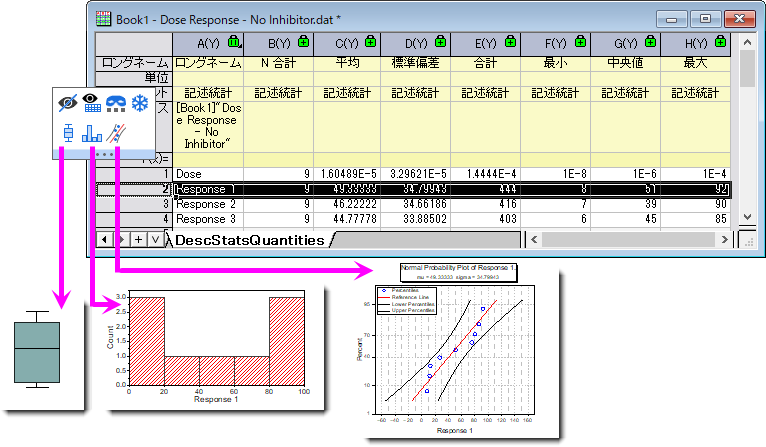Click the horizontal scrollbar thumb
Screen dimensions: 766x447
(x=628, y=239)
